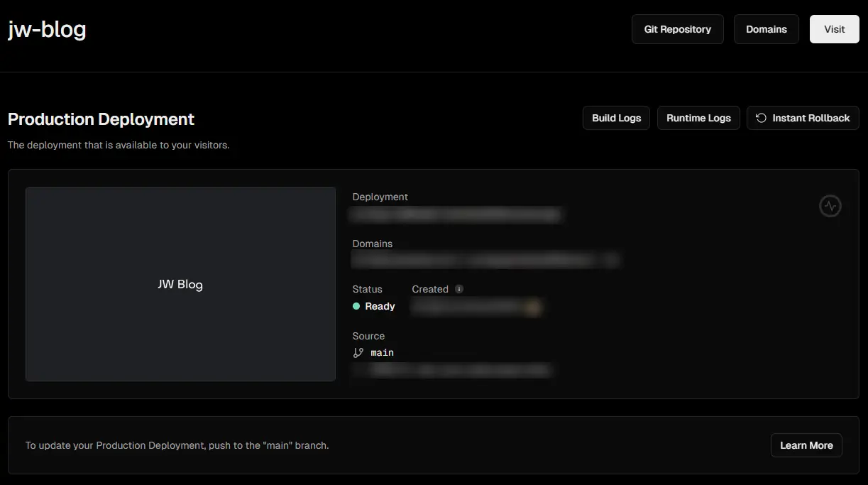Open Build Logs
Viewport: 868px width, 485px height.
coord(616,118)
